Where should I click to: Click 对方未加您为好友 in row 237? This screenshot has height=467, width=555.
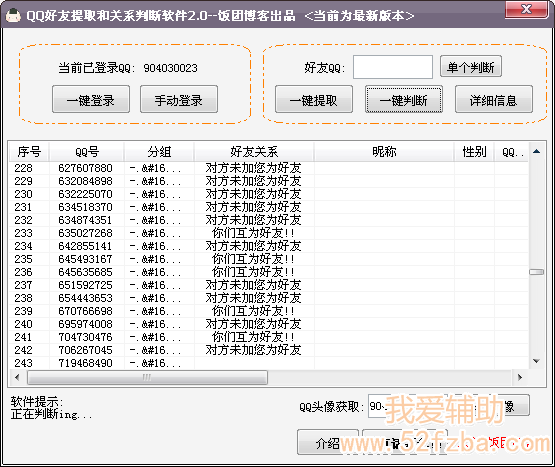[253, 285]
